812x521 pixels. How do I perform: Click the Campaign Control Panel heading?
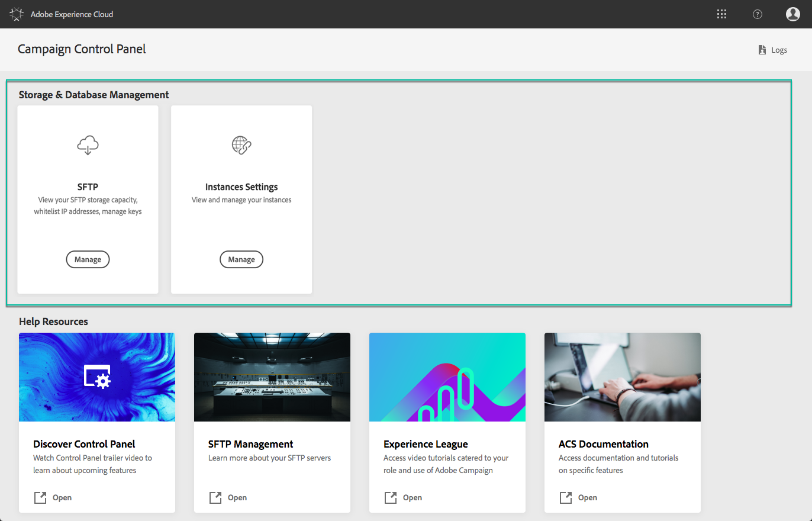click(82, 49)
